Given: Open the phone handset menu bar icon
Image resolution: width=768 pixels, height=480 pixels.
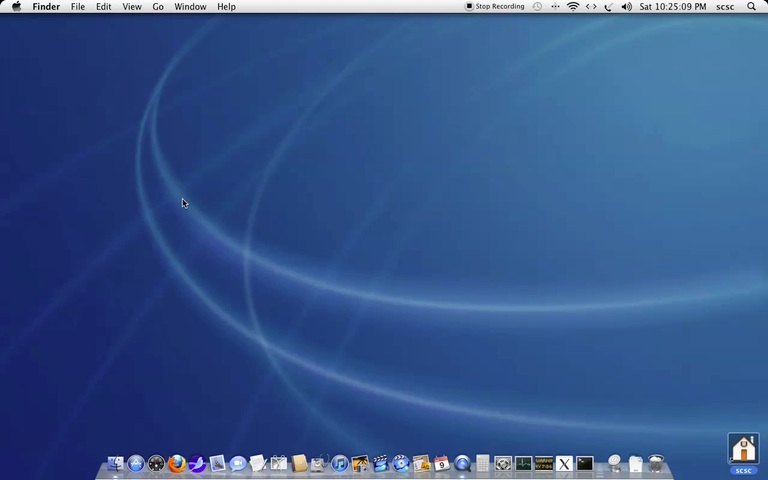Looking at the screenshot, I should click(x=608, y=6).
